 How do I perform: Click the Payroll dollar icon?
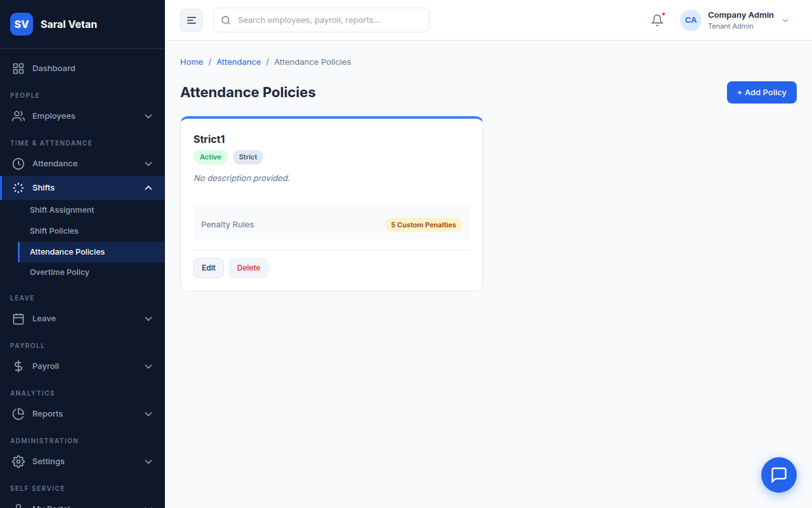coord(18,366)
